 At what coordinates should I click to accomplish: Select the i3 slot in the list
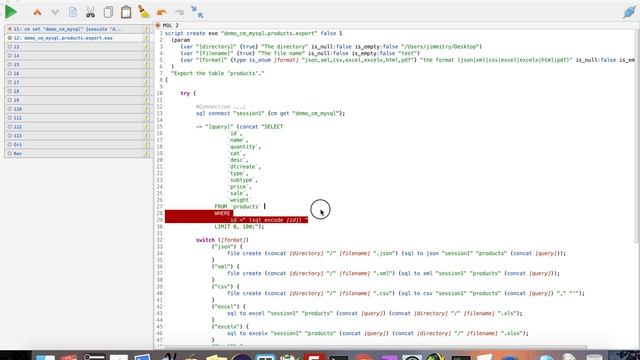pos(78,47)
